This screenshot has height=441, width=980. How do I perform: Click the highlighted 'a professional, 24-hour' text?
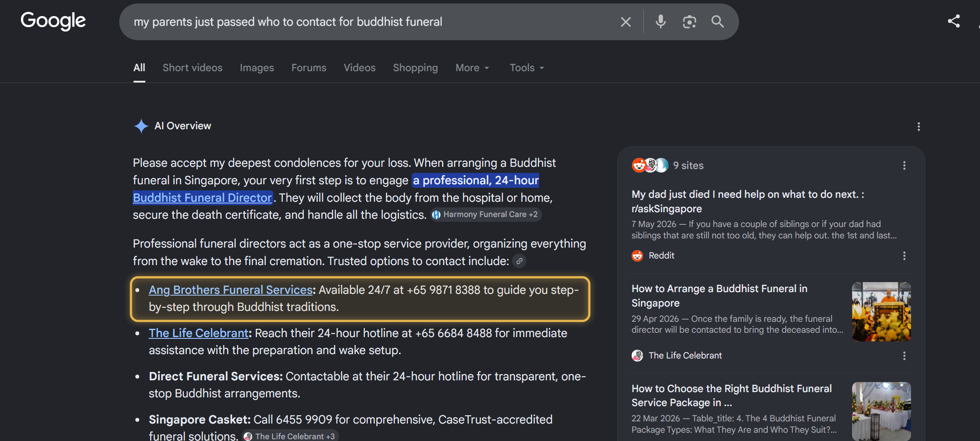476,180
